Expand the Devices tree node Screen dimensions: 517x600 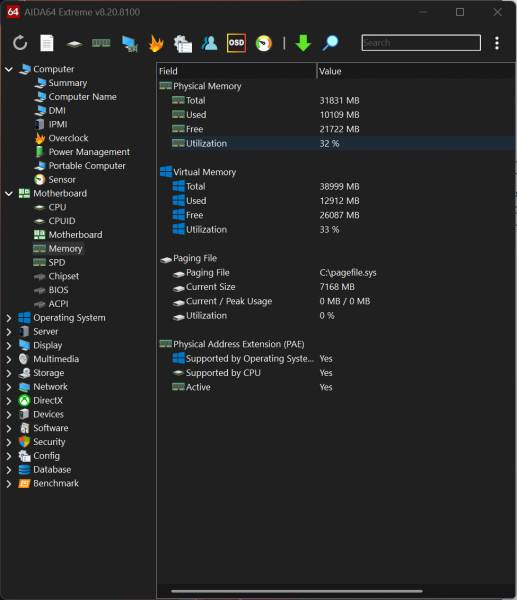coord(9,414)
